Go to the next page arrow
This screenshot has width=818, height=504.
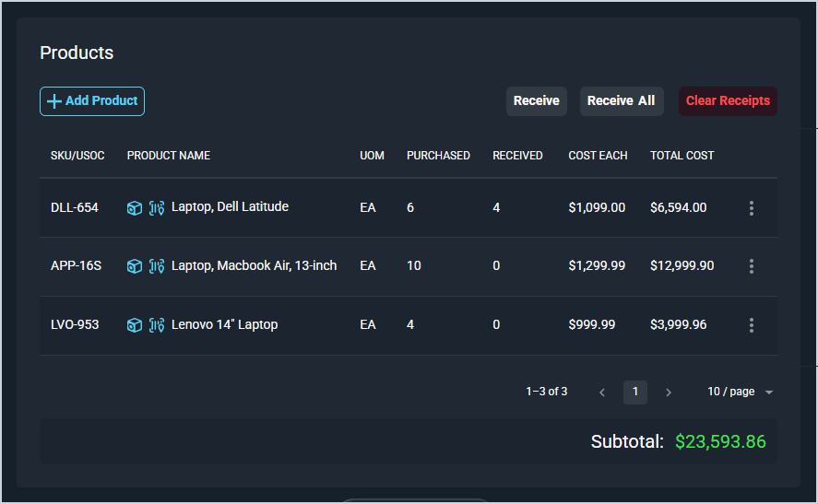coord(669,393)
